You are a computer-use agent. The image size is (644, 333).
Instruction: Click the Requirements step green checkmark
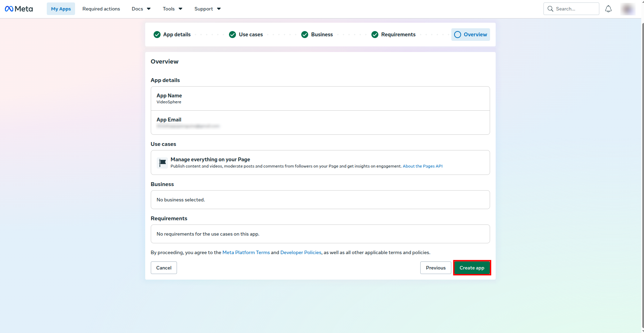(x=375, y=35)
